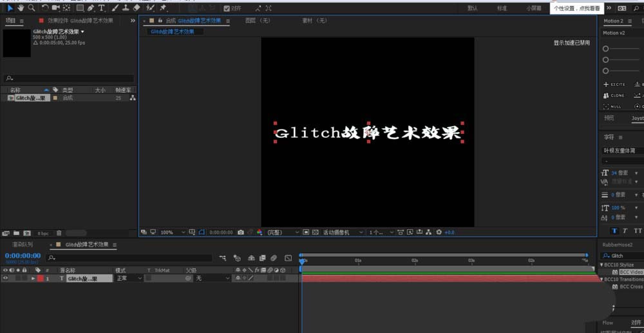Select the Hand tool in the toolbar
Image resolution: width=644 pixels, height=333 pixels.
(x=21, y=8)
